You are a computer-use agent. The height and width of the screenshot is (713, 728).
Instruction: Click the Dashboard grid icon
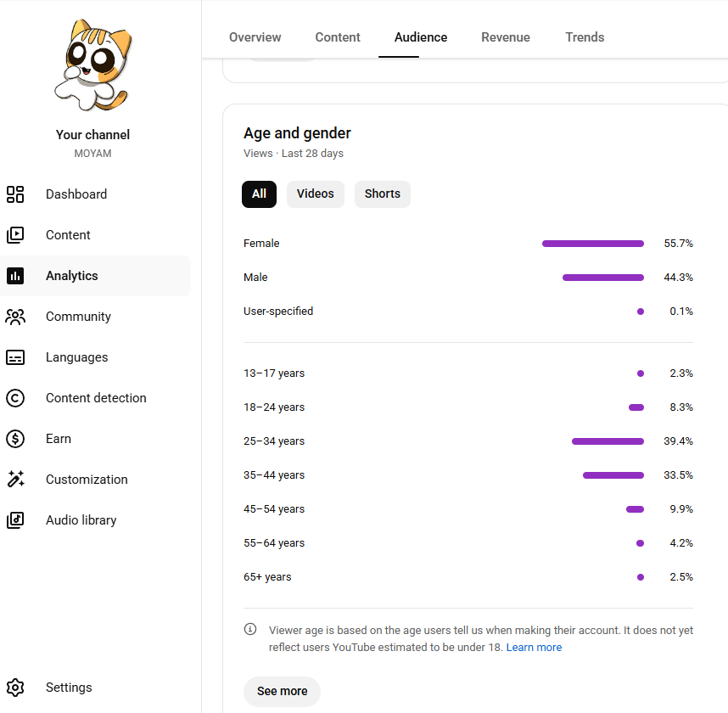click(x=15, y=194)
